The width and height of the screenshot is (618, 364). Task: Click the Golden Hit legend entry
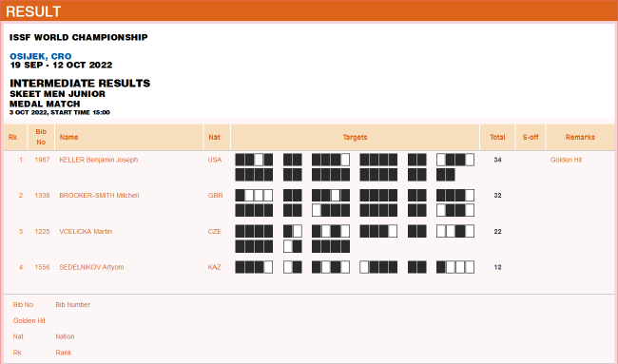tap(29, 320)
